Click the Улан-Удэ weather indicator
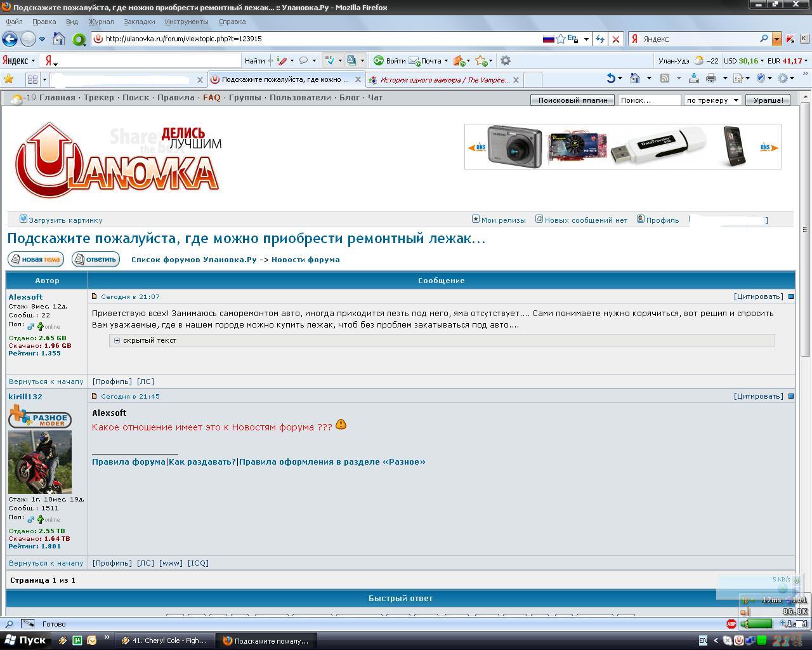The width and height of the screenshot is (812, 650). [688, 61]
